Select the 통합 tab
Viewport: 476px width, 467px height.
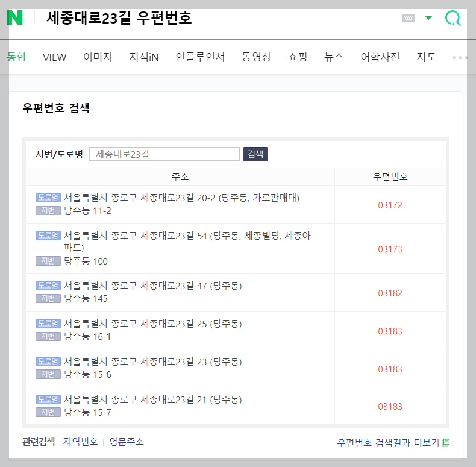tap(17, 57)
